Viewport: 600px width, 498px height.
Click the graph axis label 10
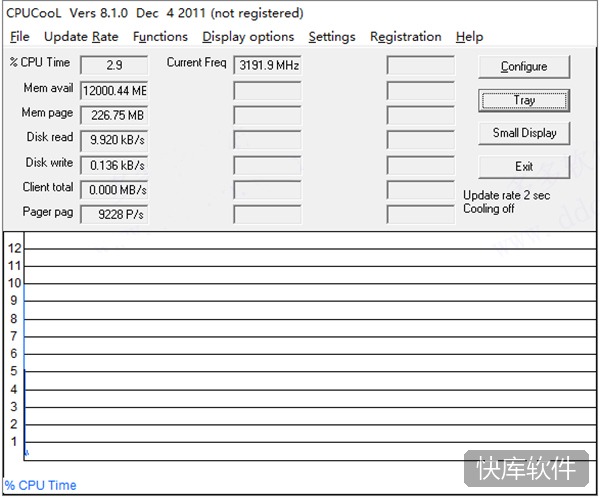coord(15,283)
